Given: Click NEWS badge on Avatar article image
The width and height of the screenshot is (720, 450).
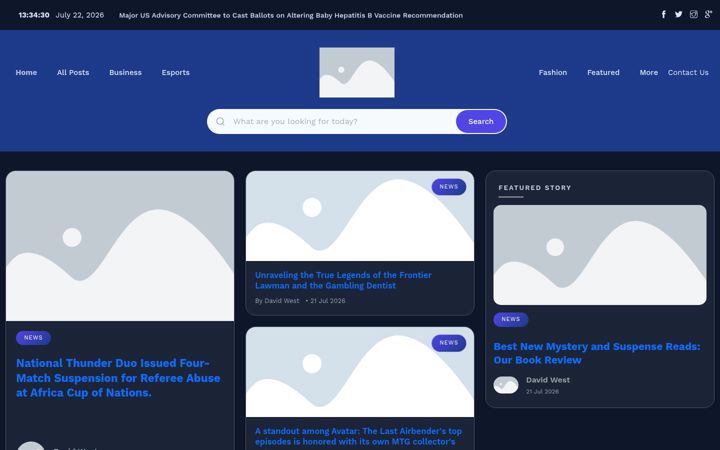Looking at the screenshot, I should coord(449,343).
